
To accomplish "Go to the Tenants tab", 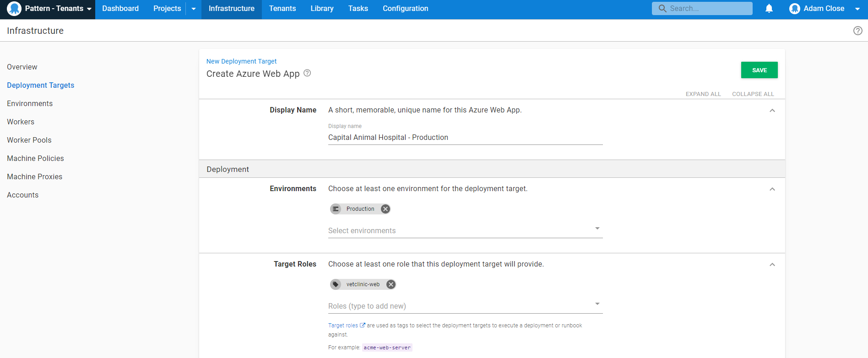I will [x=282, y=9].
